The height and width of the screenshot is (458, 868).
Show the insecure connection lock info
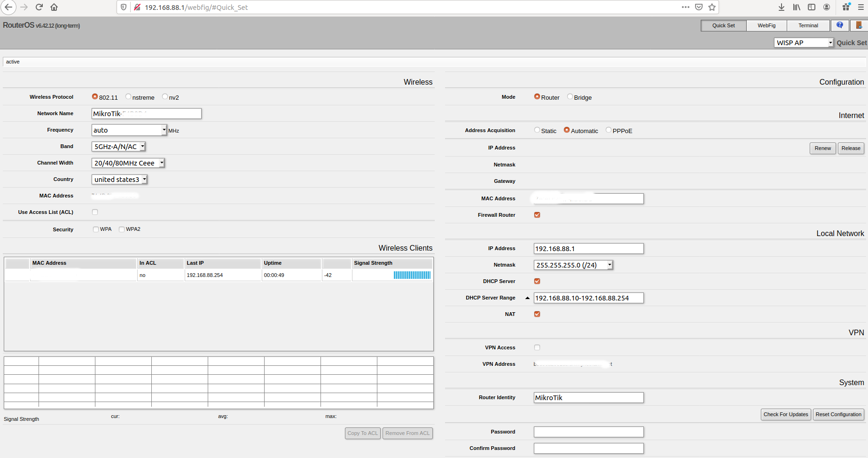click(137, 7)
